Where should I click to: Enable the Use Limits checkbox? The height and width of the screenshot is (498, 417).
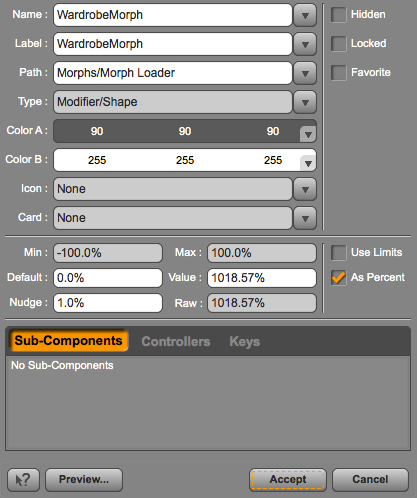339,253
